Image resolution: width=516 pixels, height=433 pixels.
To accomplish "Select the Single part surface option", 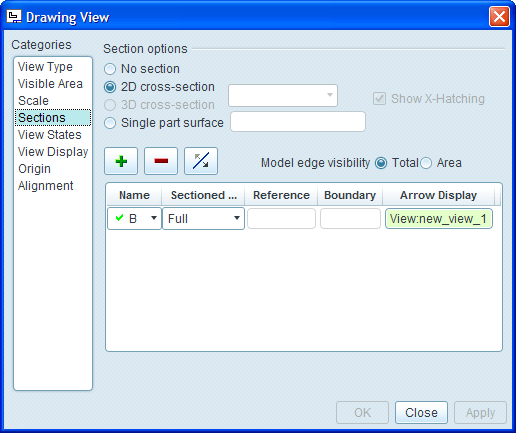I will point(110,123).
